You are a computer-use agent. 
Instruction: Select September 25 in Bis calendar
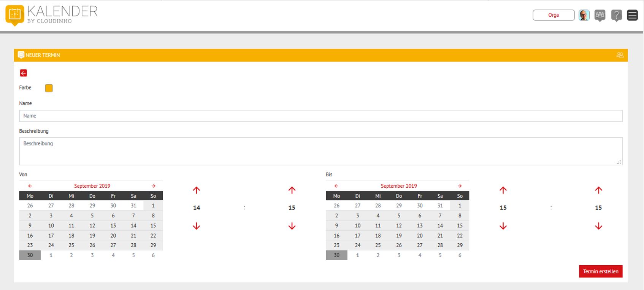pyautogui.click(x=378, y=245)
